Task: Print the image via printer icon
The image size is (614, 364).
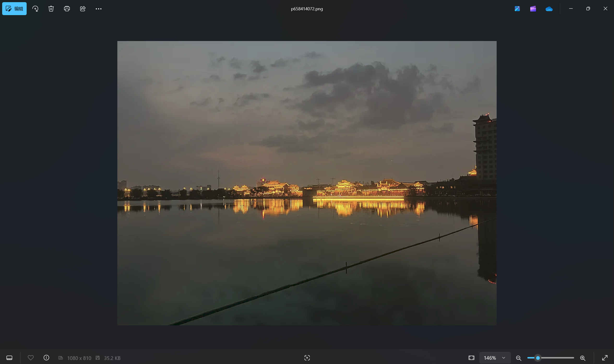Action: (67, 9)
